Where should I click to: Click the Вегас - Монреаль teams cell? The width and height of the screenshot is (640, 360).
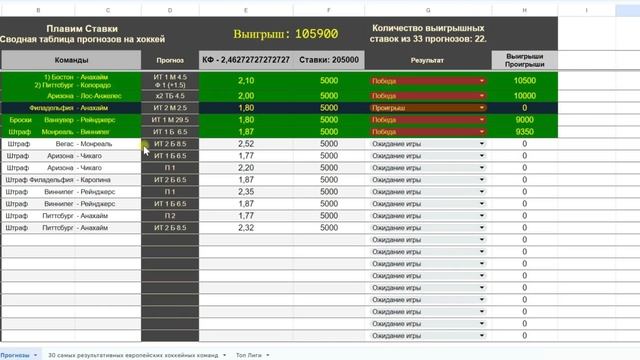tap(71, 144)
